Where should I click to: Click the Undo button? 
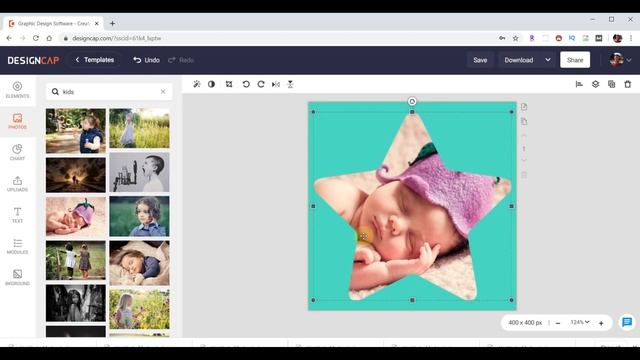(x=146, y=60)
